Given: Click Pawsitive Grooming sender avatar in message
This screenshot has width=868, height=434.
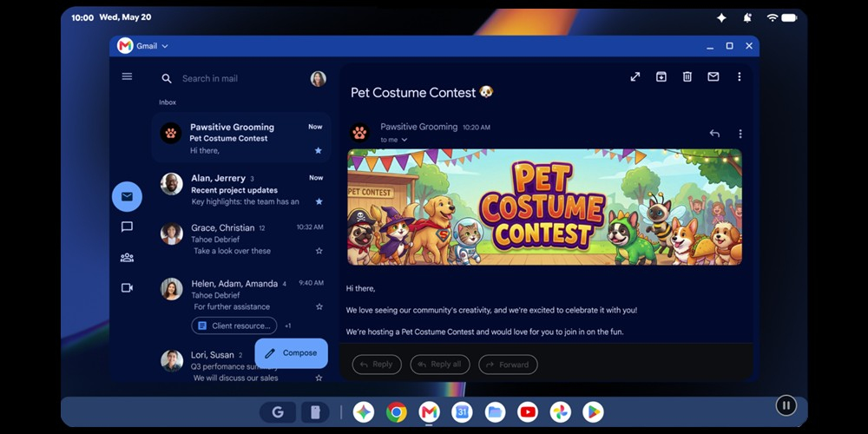Looking at the screenshot, I should [360, 133].
